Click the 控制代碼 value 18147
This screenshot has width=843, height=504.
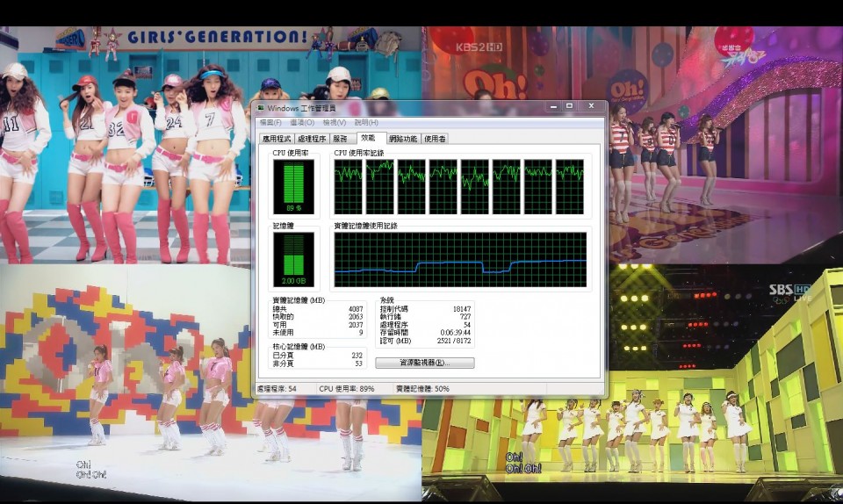tap(462, 309)
